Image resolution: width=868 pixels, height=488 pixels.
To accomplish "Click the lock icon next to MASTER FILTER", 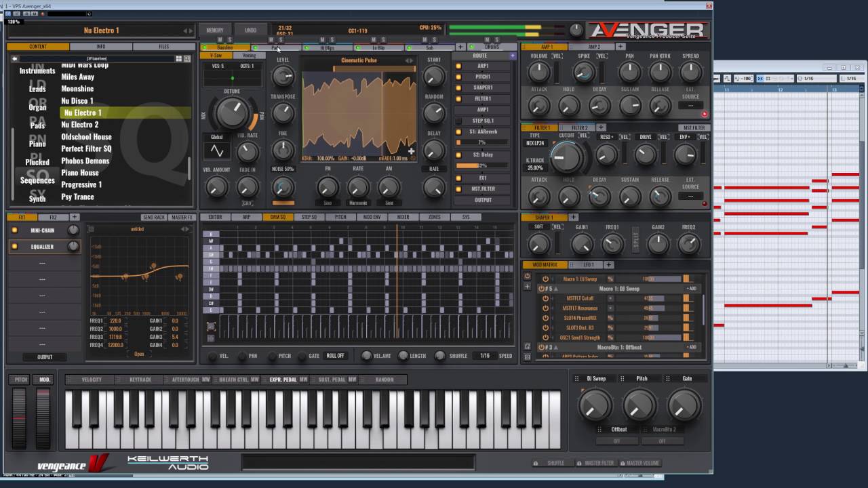I will click(578, 463).
